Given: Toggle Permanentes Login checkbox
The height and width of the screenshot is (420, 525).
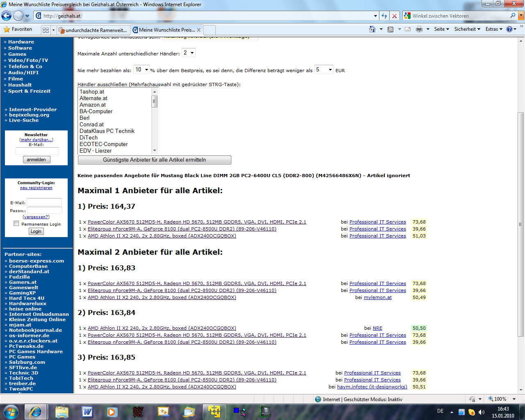Looking at the screenshot, I should [16, 224].
